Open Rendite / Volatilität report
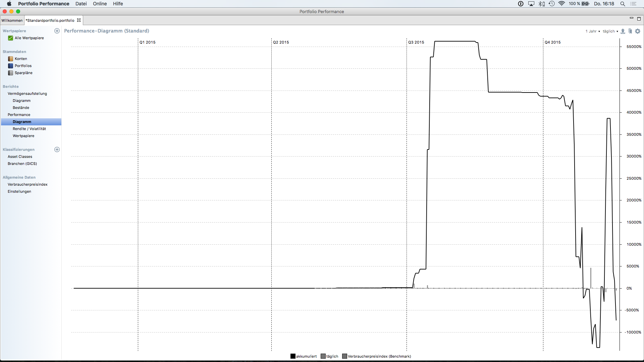 (x=29, y=129)
